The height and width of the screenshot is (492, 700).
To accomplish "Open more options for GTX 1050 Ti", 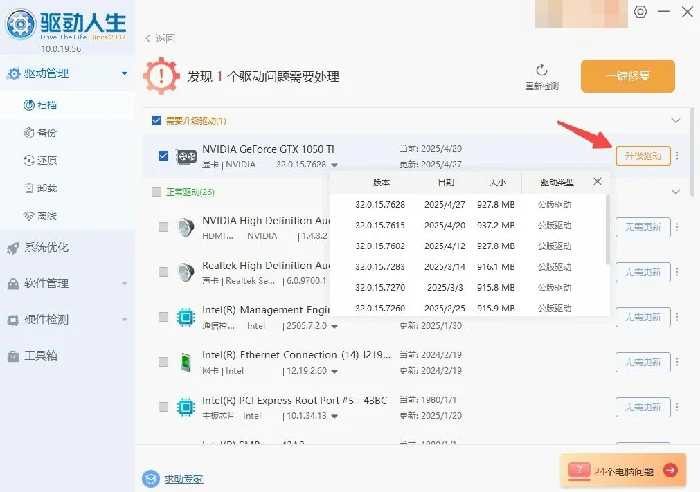I will (x=677, y=155).
